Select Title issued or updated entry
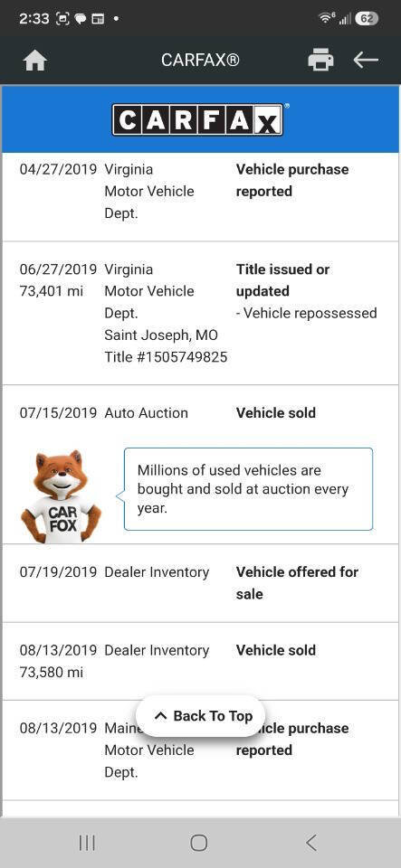This screenshot has width=401, height=868. click(201, 314)
